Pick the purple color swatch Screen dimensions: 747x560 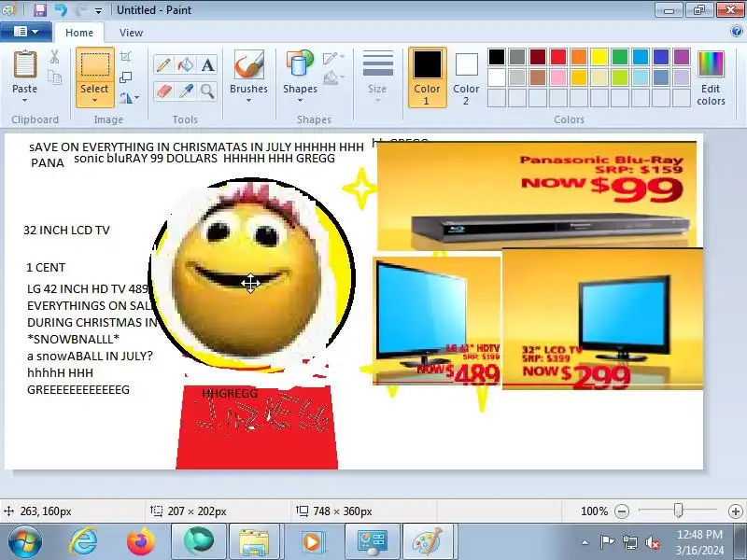click(x=682, y=57)
